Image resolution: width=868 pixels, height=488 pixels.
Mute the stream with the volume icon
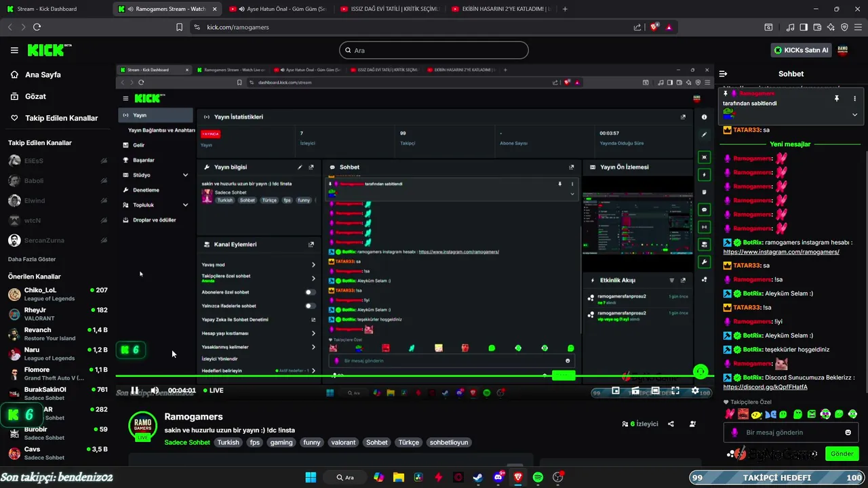coord(154,390)
